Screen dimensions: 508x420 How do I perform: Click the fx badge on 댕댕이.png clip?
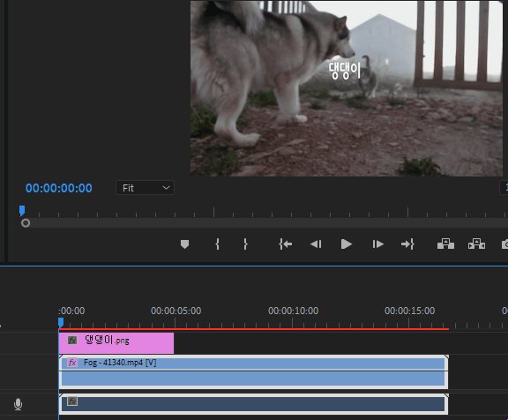(72, 341)
